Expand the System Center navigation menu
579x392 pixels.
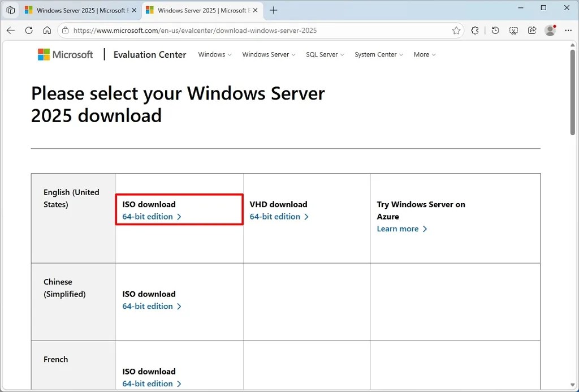[379, 55]
